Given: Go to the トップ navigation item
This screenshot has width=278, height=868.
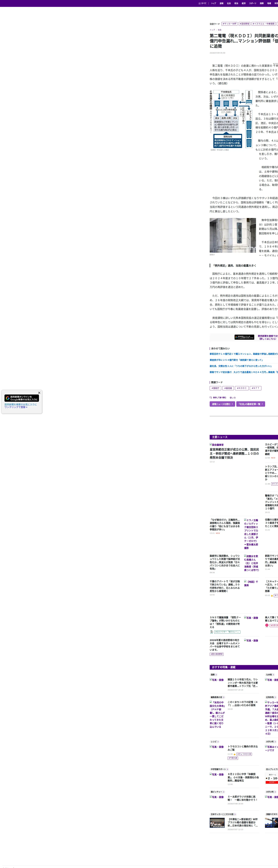Looking at the screenshot, I should pyautogui.click(x=214, y=3).
